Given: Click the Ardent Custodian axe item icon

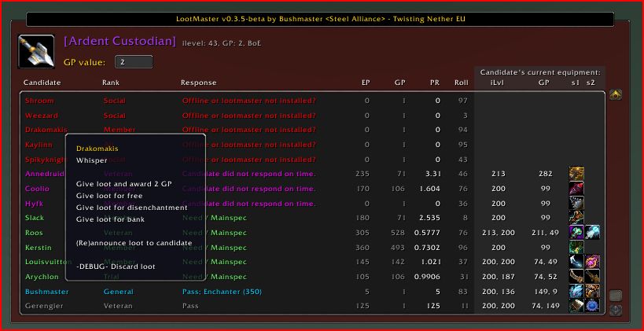Looking at the screenshot, I should [x=37, y=51].
